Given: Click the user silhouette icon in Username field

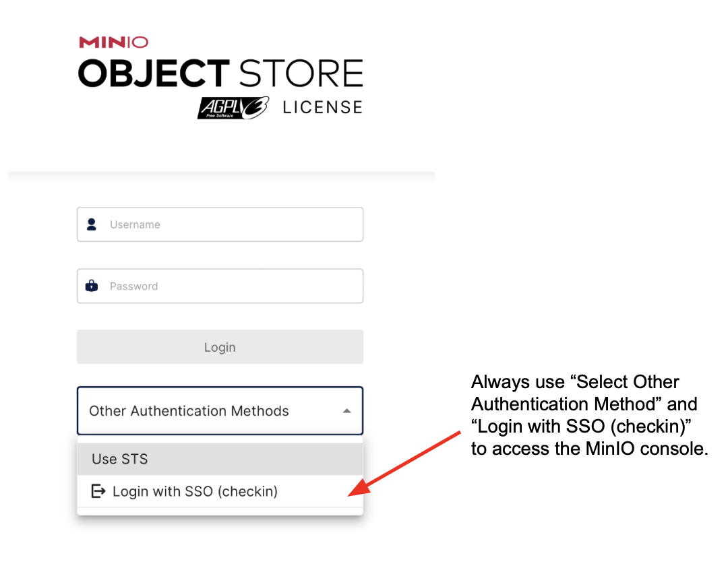Looking at the screenshot, I should point(92,224).
